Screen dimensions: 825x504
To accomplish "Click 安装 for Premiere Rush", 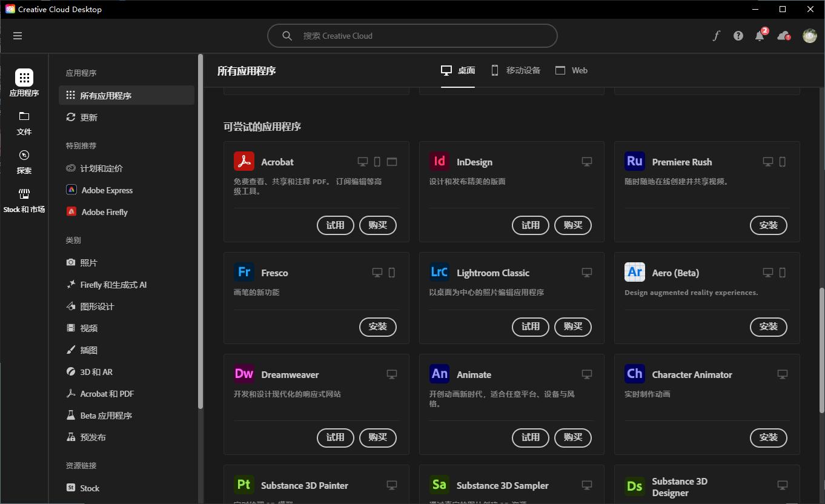I will click(768, 225).
